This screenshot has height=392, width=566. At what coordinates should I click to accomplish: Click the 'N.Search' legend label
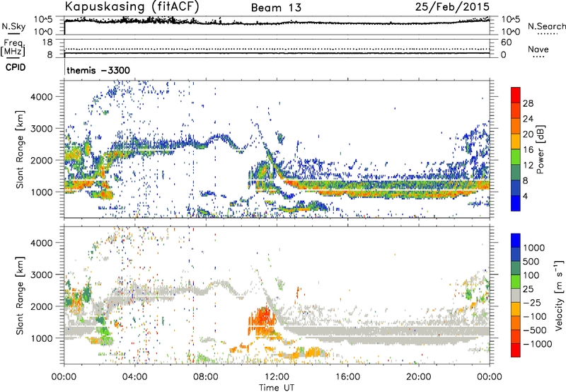546,26
